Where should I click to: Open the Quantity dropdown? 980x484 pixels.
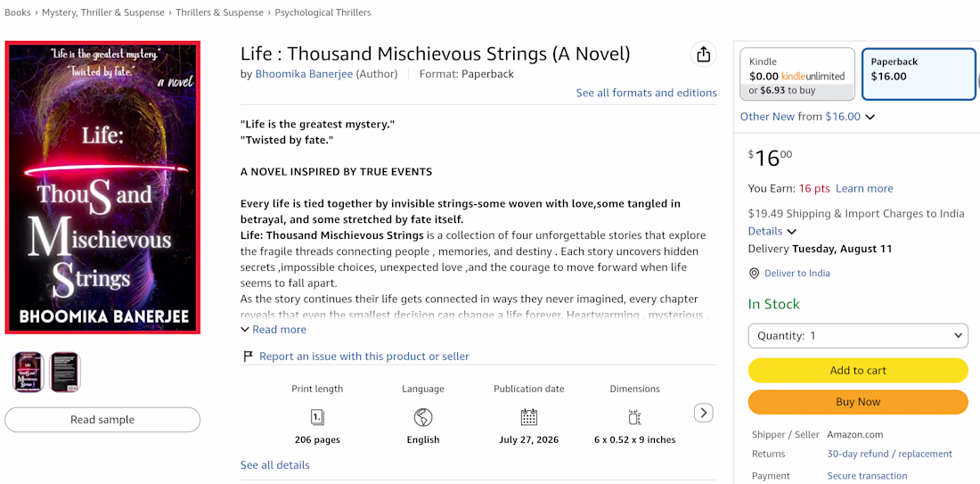[x=858, y=336]
